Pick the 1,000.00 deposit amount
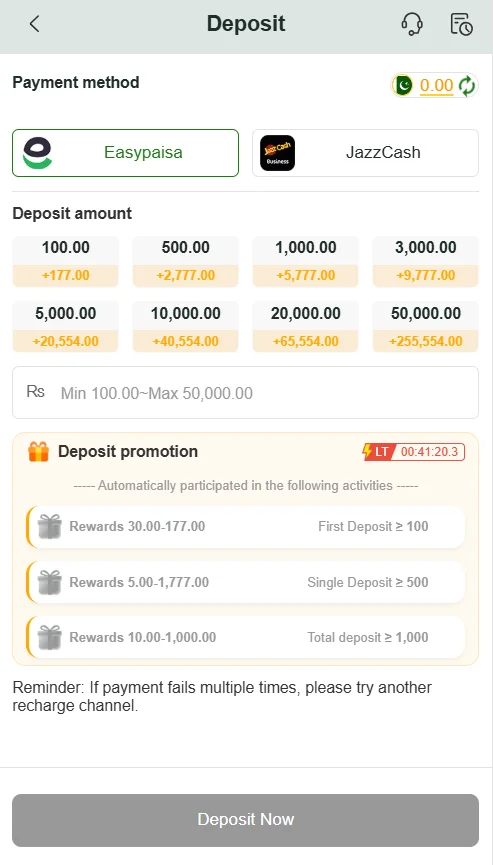The width and height of the screenshot is (493, 865). click(306, 261)
